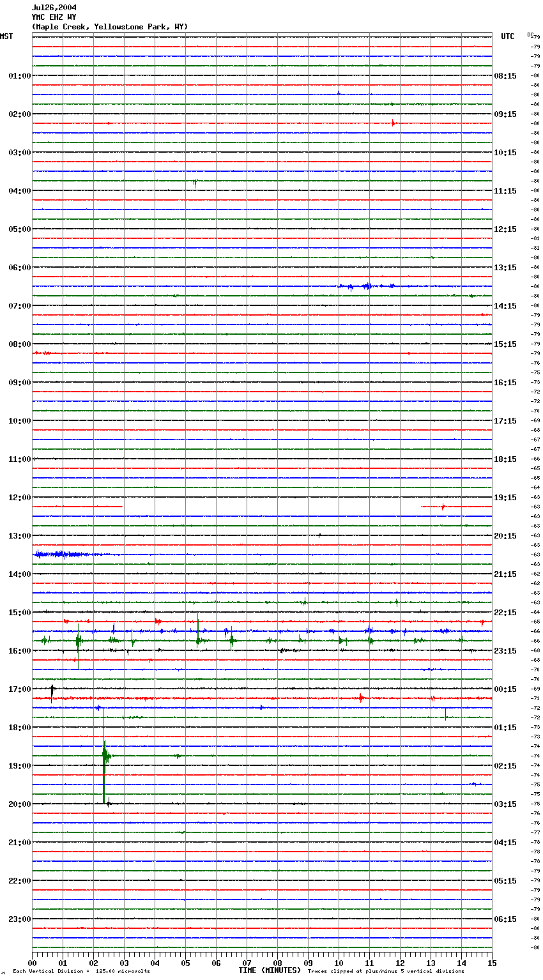Select the 04:00 MST time label
This screenshot has width=543, height=980.
20,191
